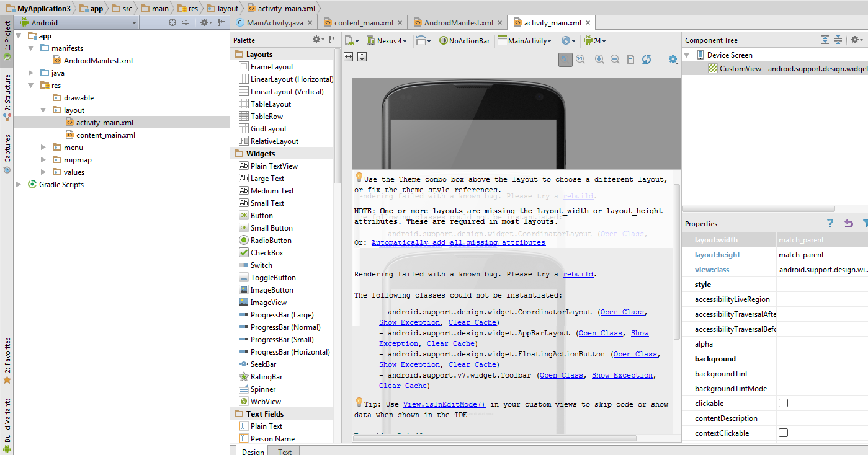The image size is (868, 455).
Task: Switch to the Text editor tab
Action: (x=285, y=451)
